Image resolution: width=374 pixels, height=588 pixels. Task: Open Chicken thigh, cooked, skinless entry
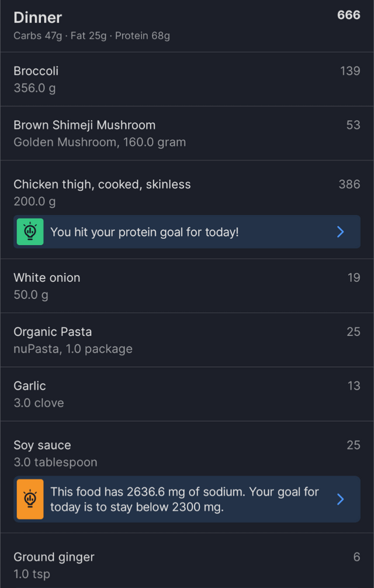point(187,192)
